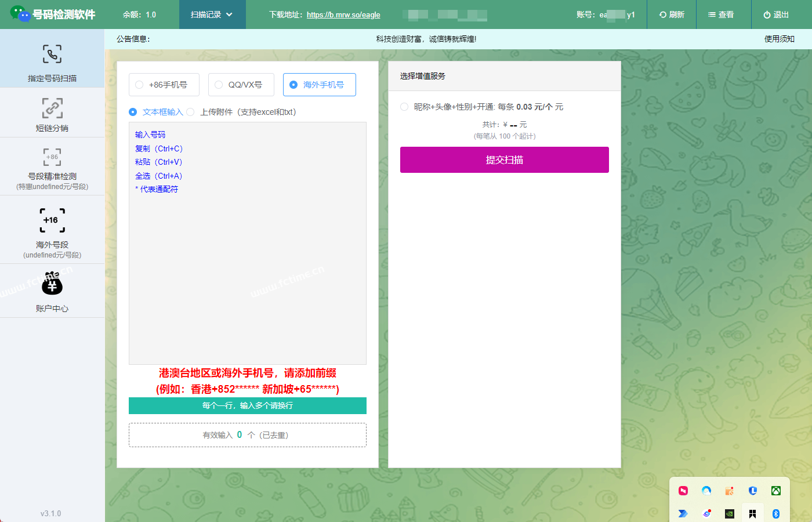Open Microsoft Edge from the taskbar

pos(706,491)
